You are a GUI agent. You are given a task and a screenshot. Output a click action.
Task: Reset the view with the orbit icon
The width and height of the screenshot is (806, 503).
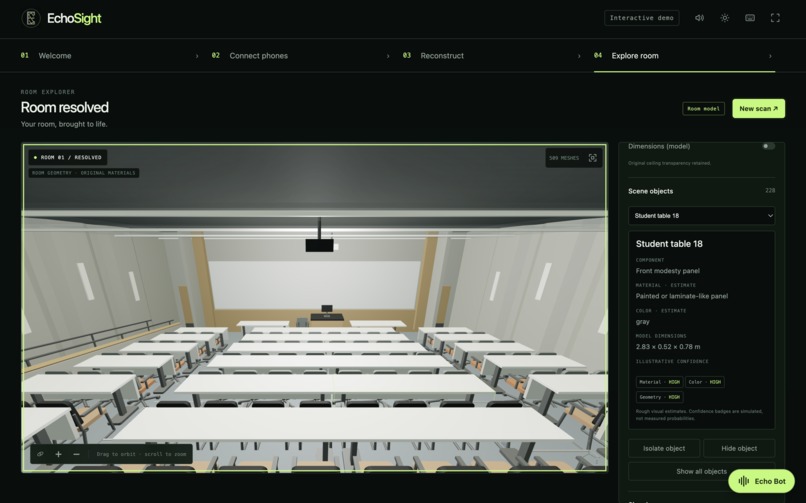(40, 454)
